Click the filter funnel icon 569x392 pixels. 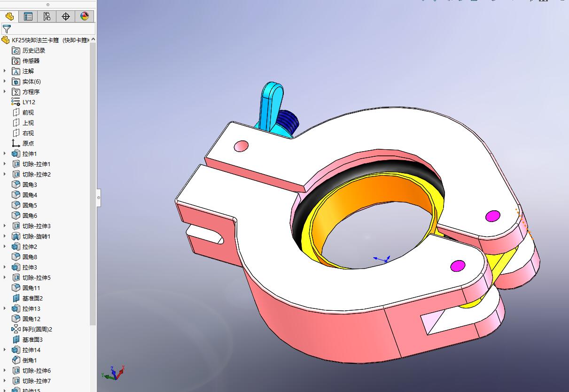[x=7, y=29]
